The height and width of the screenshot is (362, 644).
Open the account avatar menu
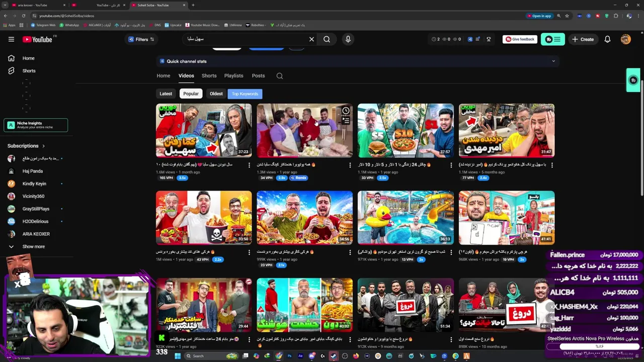point(625,39)
